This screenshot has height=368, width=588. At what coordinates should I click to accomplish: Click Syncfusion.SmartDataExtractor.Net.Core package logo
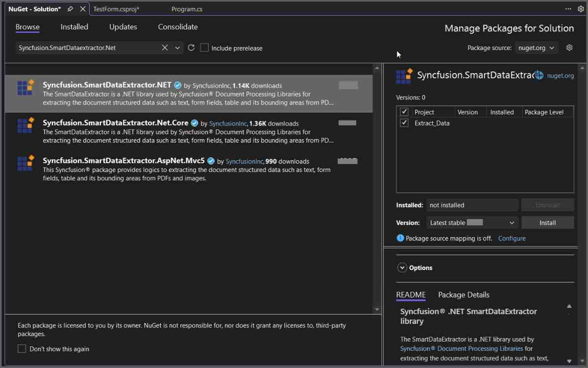coord(25,125)
